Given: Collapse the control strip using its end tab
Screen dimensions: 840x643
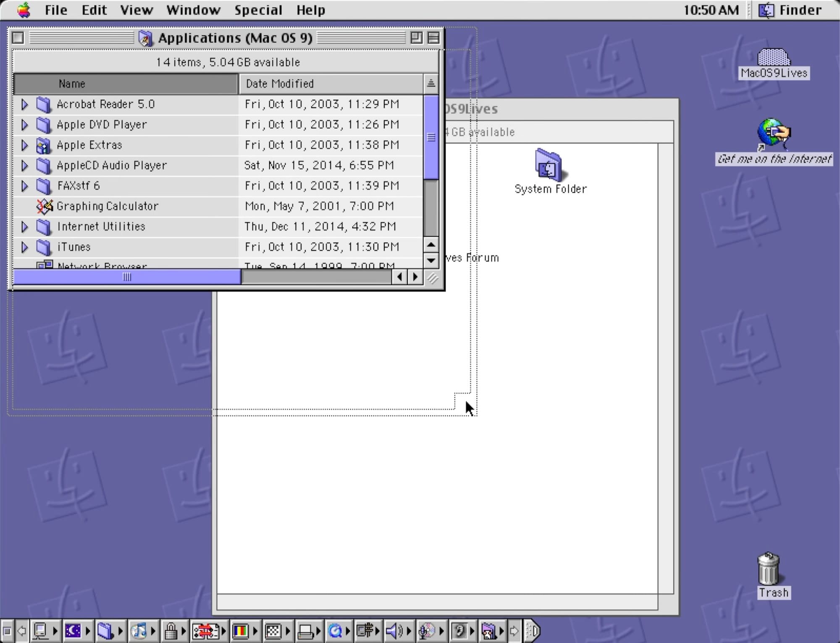Looking at the screenshot, I should (x=532, y=630).
